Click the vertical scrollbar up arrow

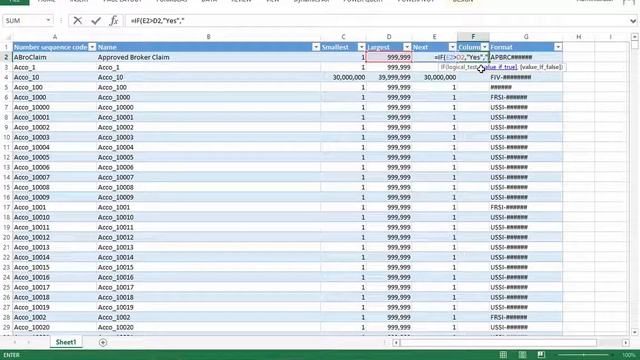click(635, 37)
